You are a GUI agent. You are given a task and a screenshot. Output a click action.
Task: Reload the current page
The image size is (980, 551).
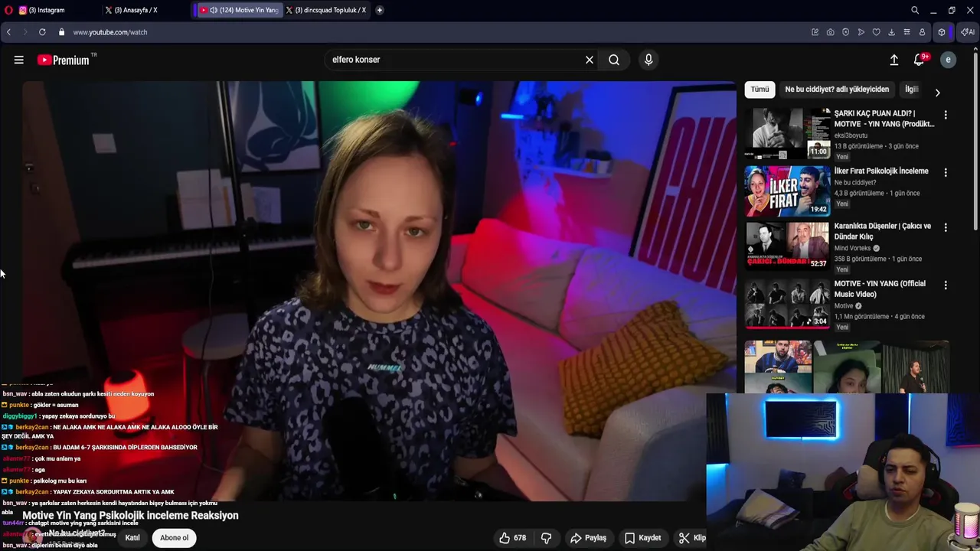point(42,32)
